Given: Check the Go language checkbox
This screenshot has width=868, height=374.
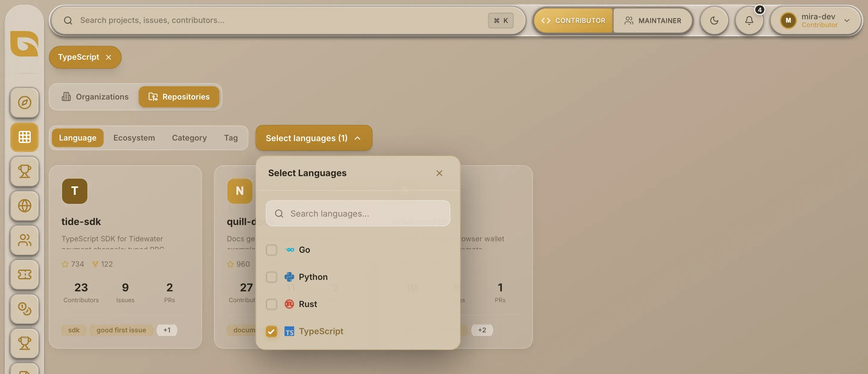Looking at the screenshot, I should click(271, 250).
